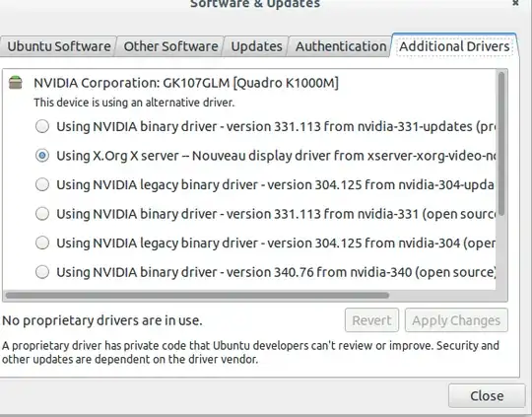This screenshot has height=417, width=532.
Task: Select the Additional Drivers tab
Action: [x=454, y=46]
